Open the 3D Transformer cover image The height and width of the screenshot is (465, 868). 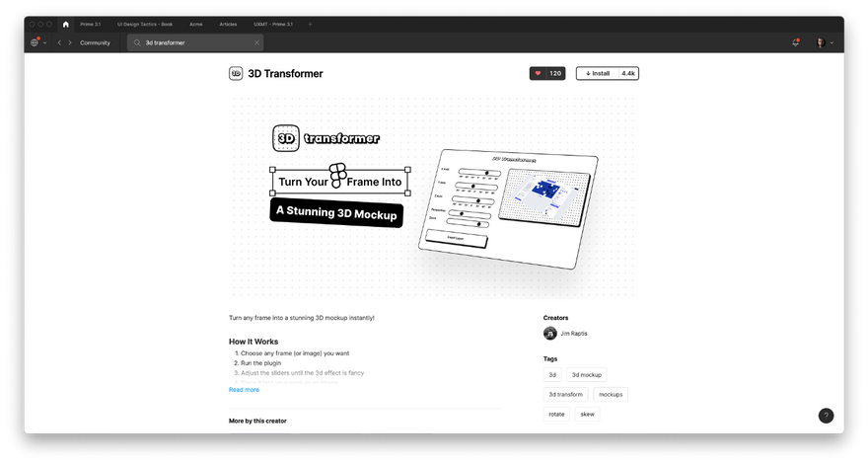coord(433,197)
